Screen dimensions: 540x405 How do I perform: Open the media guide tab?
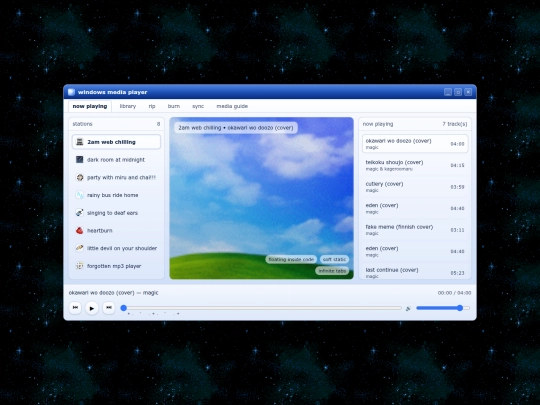(232, 106)
